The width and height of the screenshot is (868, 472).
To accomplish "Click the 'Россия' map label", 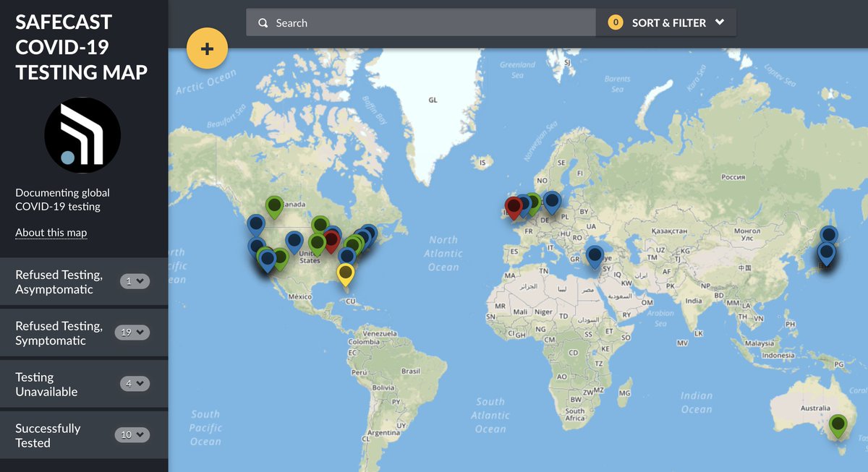I will point(733,177).
